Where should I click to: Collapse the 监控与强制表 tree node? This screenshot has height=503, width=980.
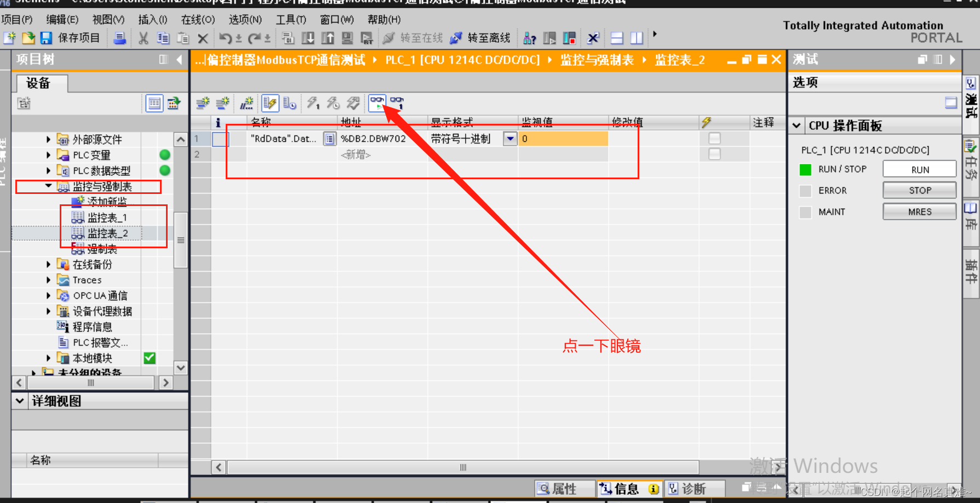[x=48, y=186]
